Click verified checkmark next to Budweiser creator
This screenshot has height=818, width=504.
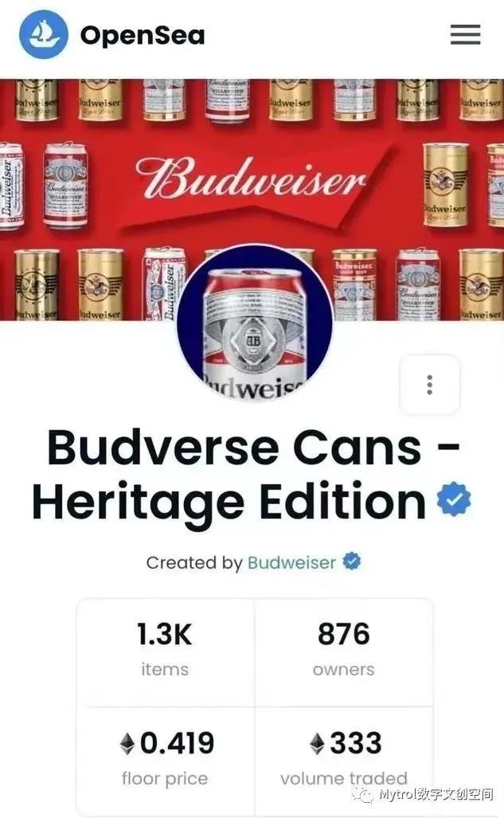point(352,562)
